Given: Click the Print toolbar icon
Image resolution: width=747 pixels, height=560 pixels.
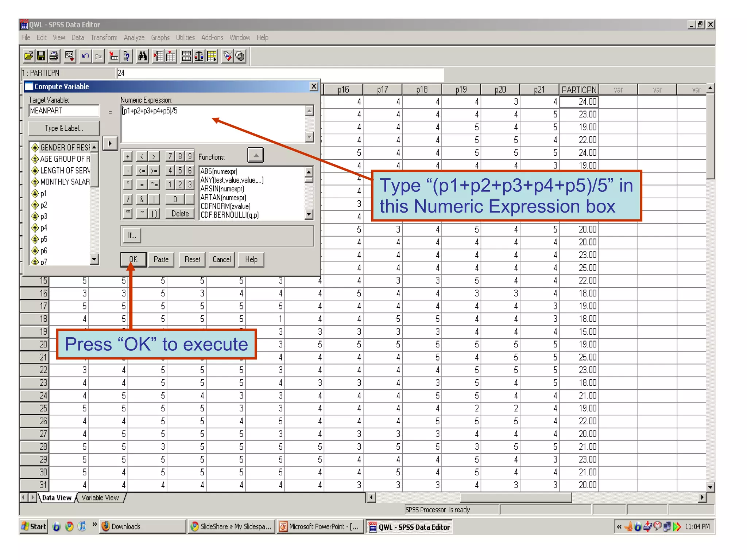Looking at the screenshot, I should click(54, 56).
